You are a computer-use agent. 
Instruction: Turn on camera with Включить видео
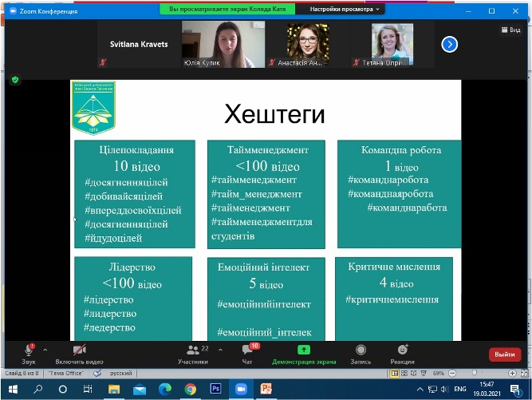[x=80, y=354]
